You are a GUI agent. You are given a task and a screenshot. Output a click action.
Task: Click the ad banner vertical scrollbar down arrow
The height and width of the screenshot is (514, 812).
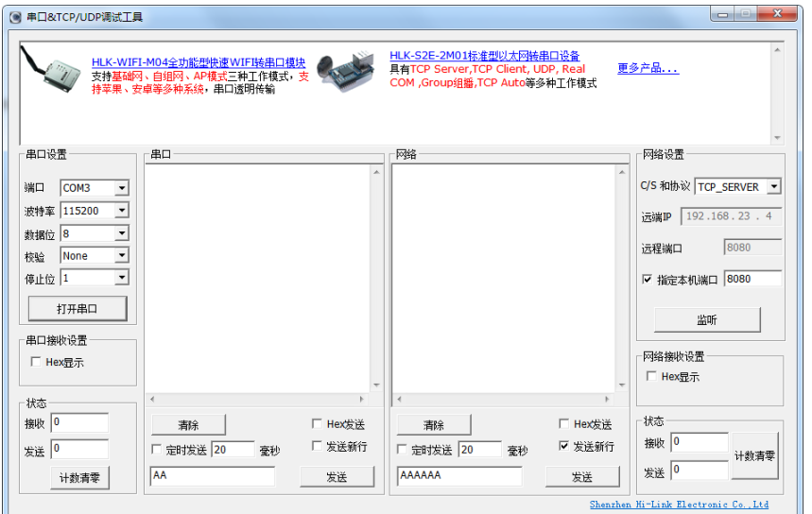pos(777,138)
